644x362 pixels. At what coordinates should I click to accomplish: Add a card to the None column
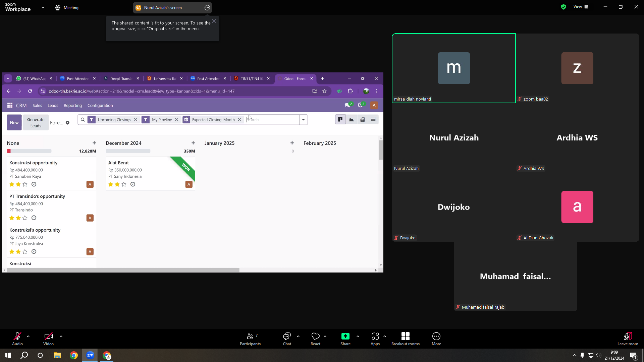click(x=94, y=143)
